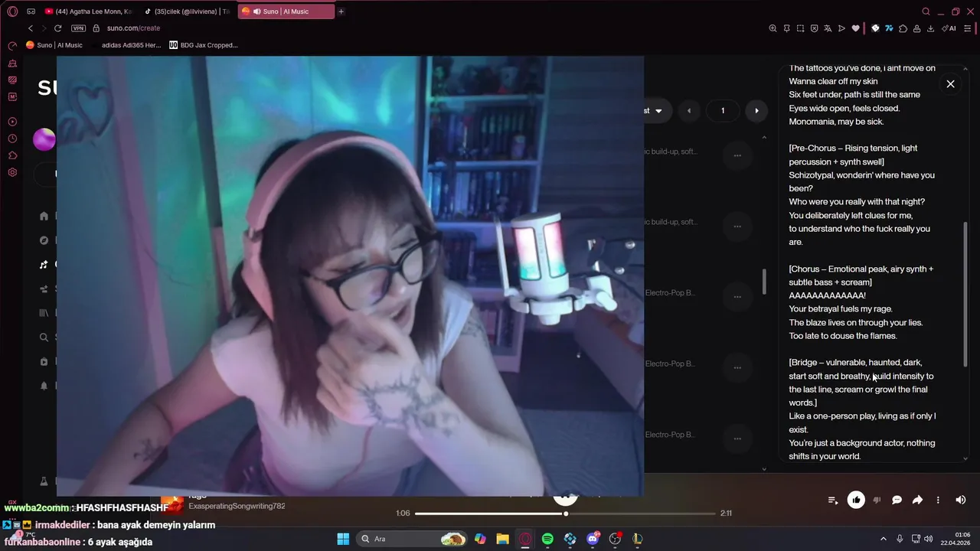Switch to the cilek TikTok tab
This screenshot has width=980, height=551.
click(x=187, y=11)
